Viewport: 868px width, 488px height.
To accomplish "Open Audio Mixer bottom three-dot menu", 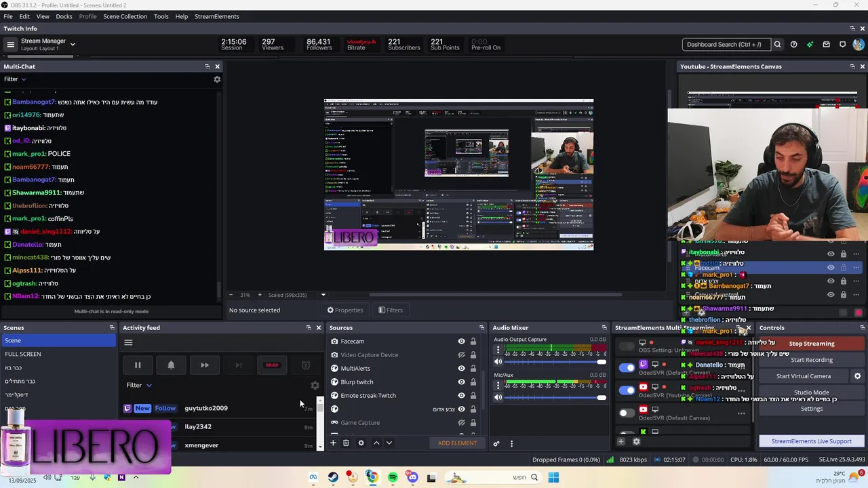I will [x=511, y=444].
